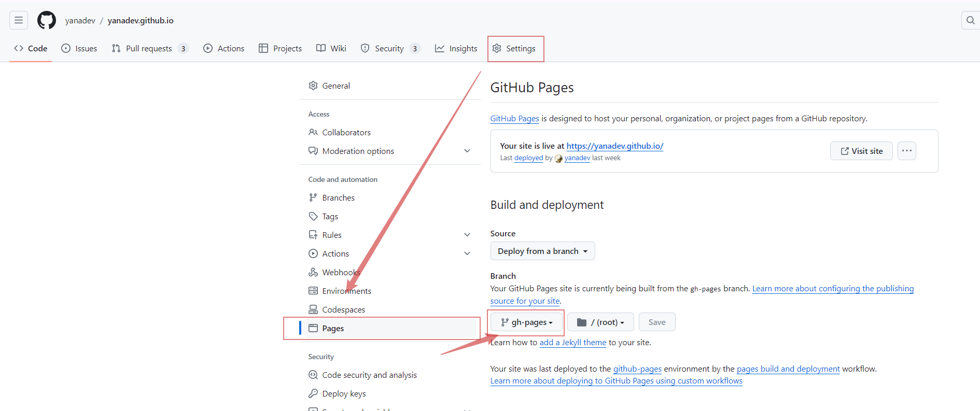980x411 pixels.
Task: Open Webhooks settings
Action: tap(341, 272)
